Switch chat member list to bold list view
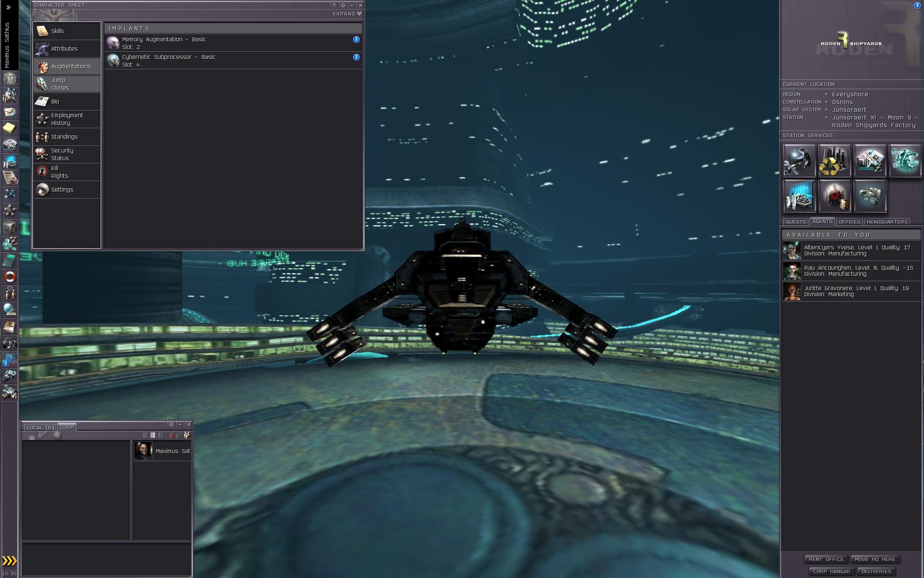Screen dimensions: 924x578 [x=153, y=435]
